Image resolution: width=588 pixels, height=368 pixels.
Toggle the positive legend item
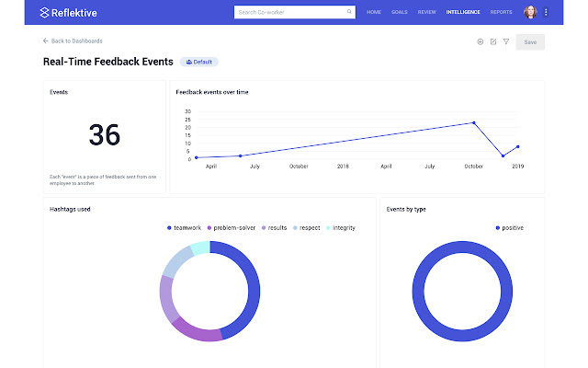tap(509, 227)
